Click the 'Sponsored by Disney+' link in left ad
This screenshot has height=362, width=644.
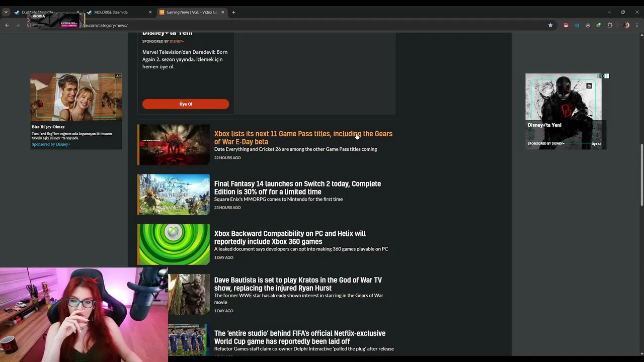[x=51, y=144]
